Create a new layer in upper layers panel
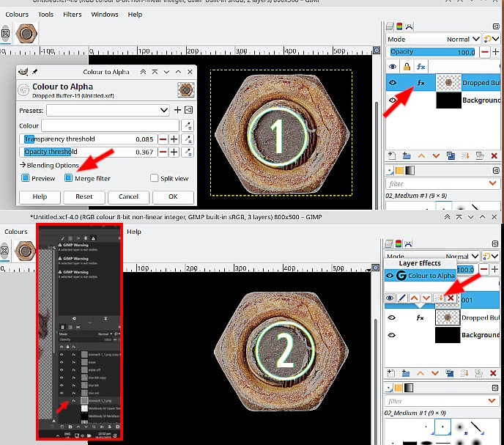 (x=393, y=155)
